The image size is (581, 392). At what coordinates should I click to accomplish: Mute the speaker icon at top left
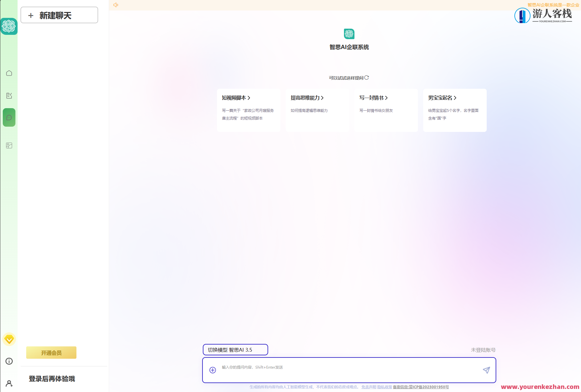click(116, 5)
